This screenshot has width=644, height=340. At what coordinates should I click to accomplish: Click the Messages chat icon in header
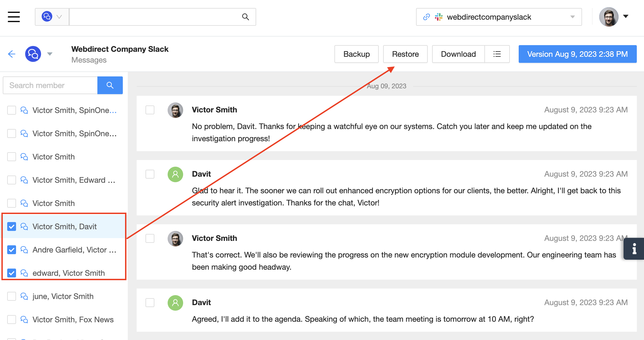33,54
